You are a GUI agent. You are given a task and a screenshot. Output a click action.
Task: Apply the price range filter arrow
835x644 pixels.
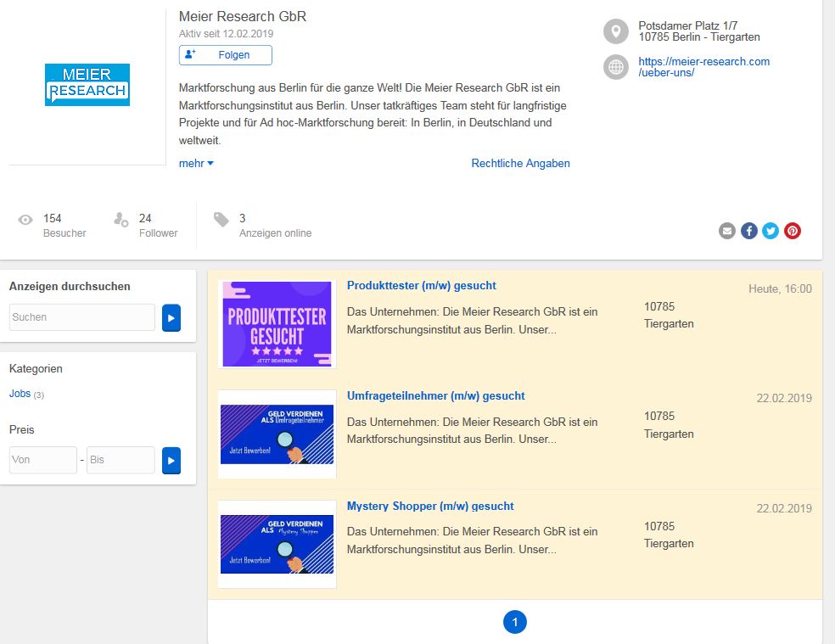pos(171,460)
